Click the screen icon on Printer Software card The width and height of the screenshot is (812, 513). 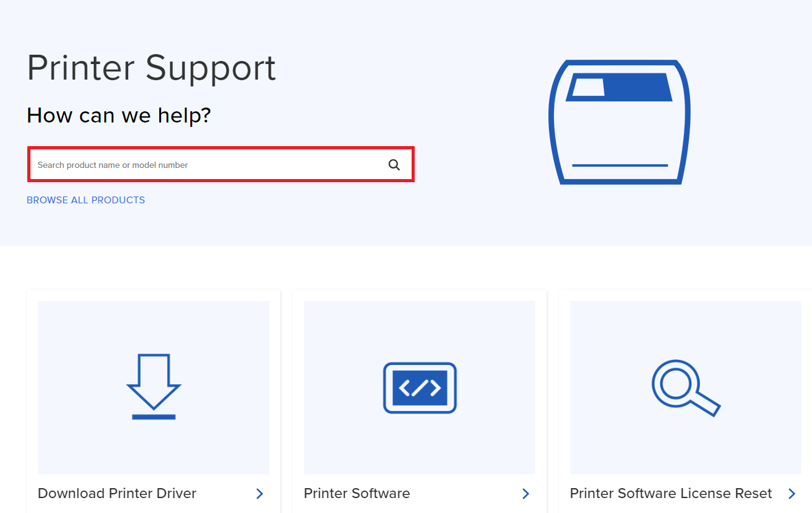coord(419,387)
